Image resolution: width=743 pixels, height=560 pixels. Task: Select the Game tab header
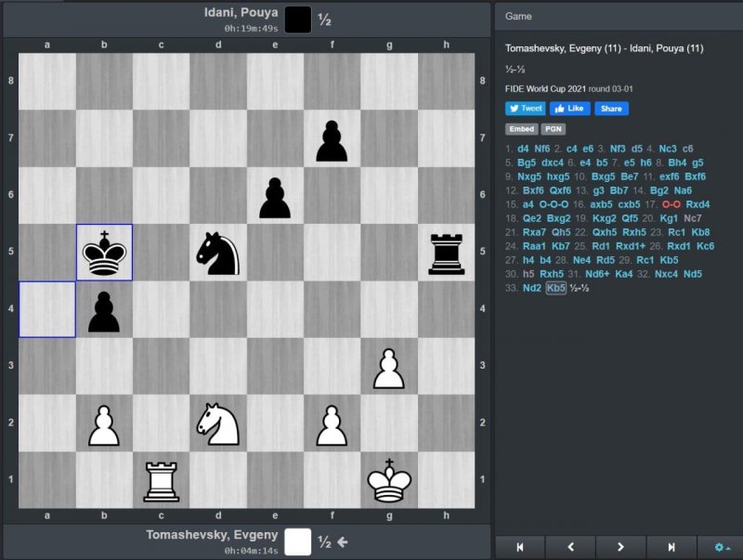pyautogui.click(x=518, y=16)
